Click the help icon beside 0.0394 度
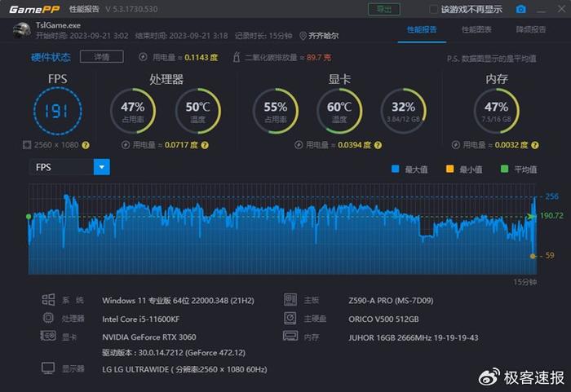Image resolution: width=571 pixels, height=392 pixels. (x=378, y=145)
